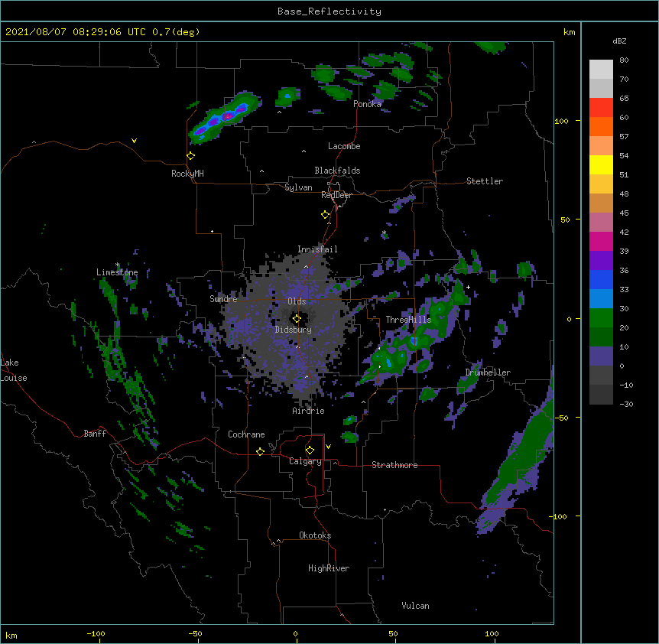Image resolution: width=659 pixels, height=644 pixels.
Task: Click the Calgary city label
Action: [305, 461]
